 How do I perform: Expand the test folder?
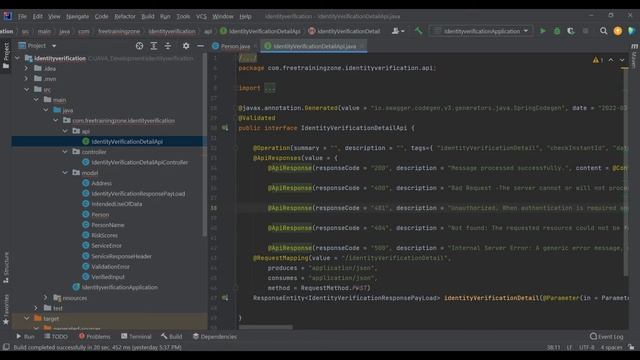(36, 308)
